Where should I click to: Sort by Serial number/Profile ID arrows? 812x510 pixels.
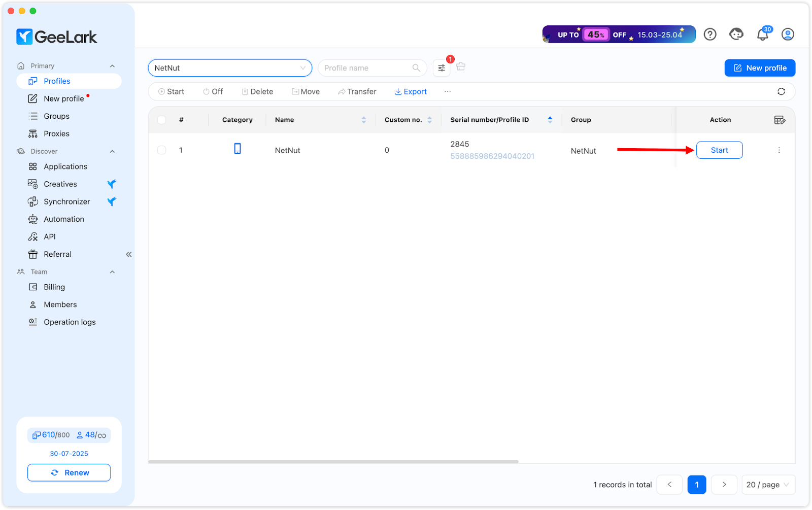point(550,120)
